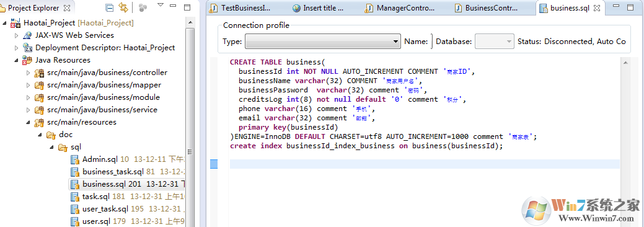This screenshot has height=227, width=644.
Task: Toggle Link with Editor icon
Action: (x=123, y=7)
